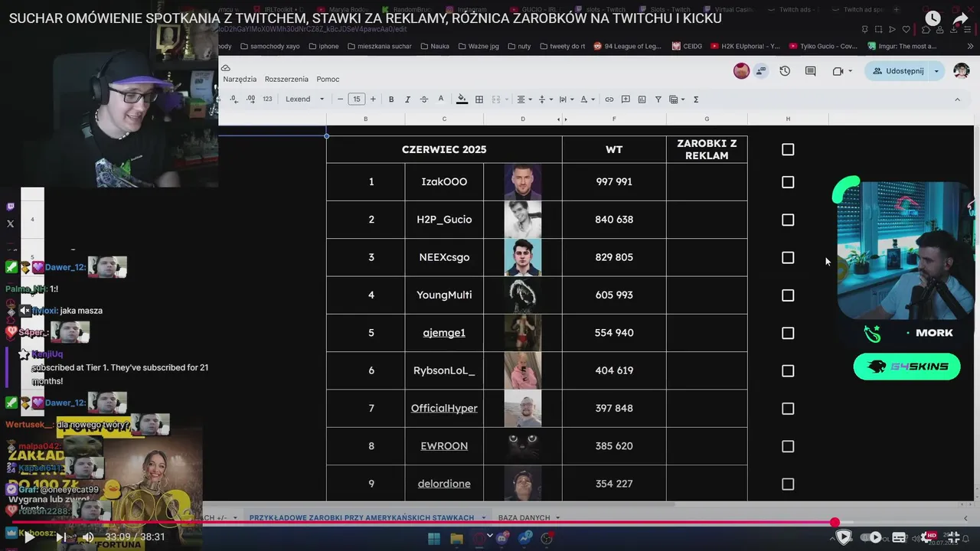Open the Narzędzia menu

point(240,79)
